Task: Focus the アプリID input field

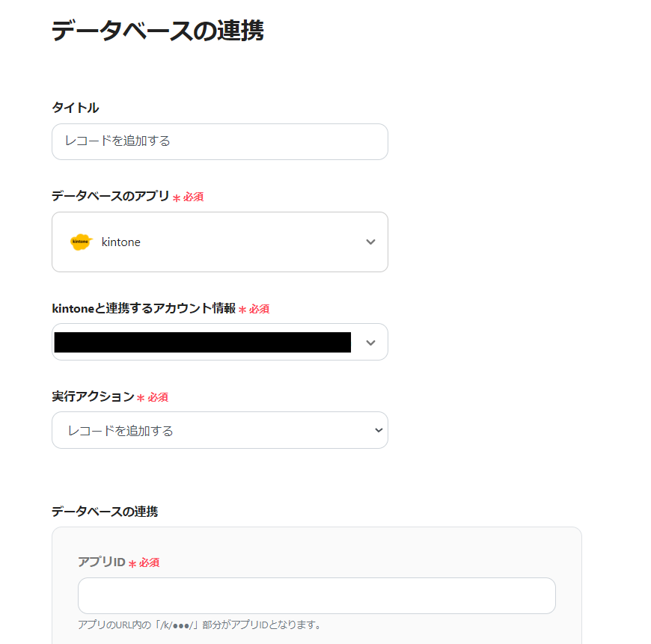Action: 317,595
